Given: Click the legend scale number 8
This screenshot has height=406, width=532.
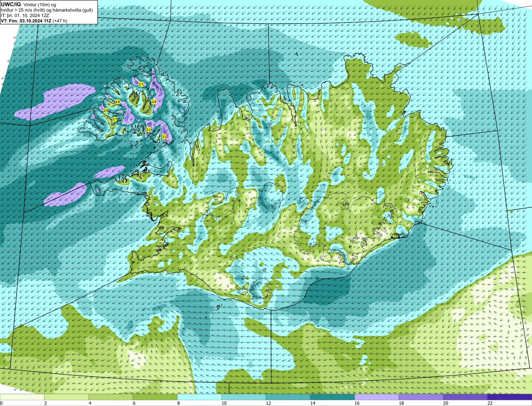Looking at the screenshot, I should click(178, 403).
